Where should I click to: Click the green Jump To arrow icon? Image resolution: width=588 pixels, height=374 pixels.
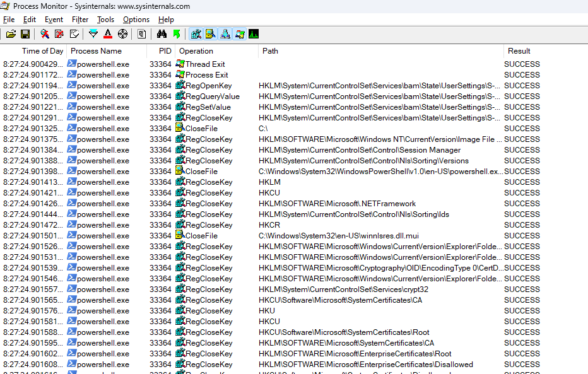177,34
